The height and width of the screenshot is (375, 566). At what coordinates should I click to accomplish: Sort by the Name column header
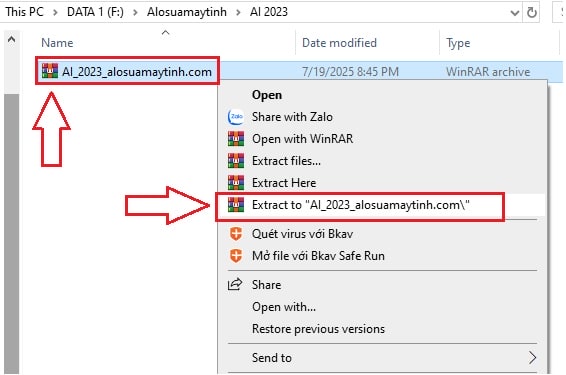point(57,43)
